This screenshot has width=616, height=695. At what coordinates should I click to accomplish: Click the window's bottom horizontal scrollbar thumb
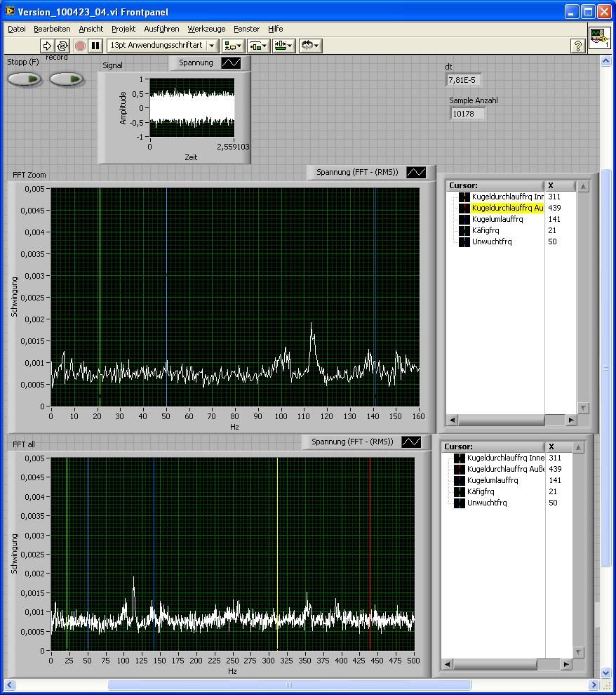[x=288, y=685]
